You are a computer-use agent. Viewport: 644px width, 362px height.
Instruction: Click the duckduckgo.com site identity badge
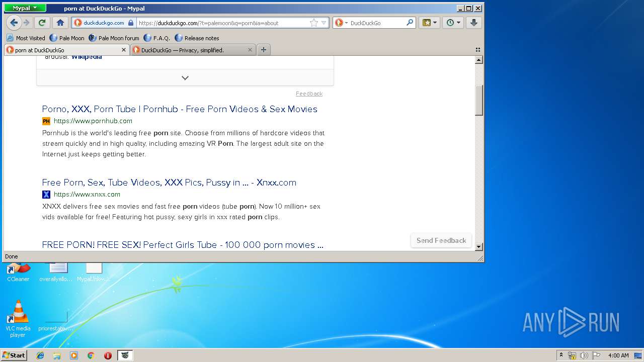(104, 23)
